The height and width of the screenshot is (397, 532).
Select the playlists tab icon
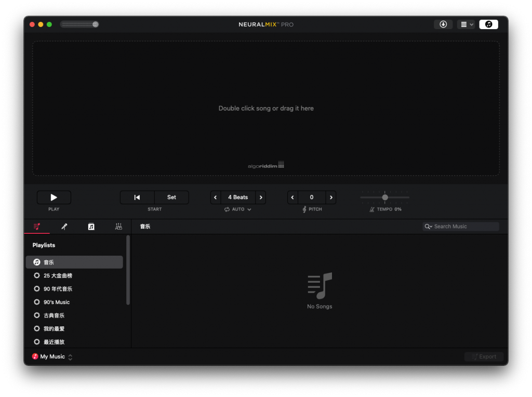pos(37,227)
